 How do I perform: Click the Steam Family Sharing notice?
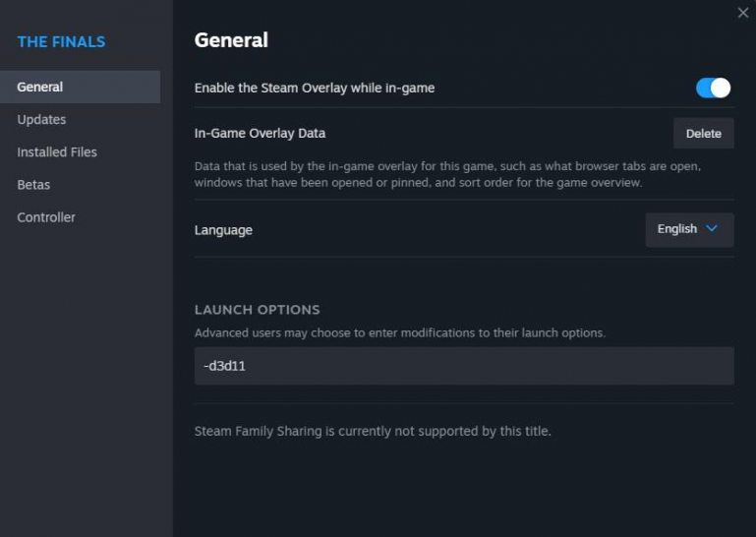pyautogui.click(x=373, y=431)
